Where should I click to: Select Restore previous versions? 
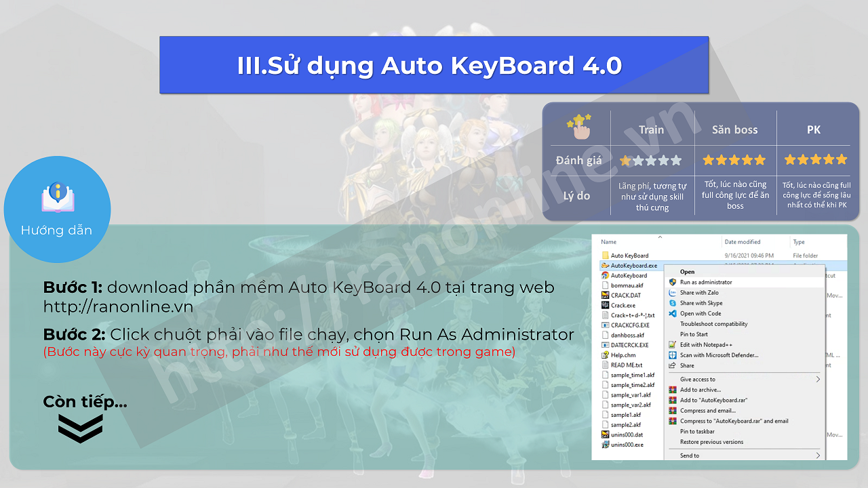[711, 442]
